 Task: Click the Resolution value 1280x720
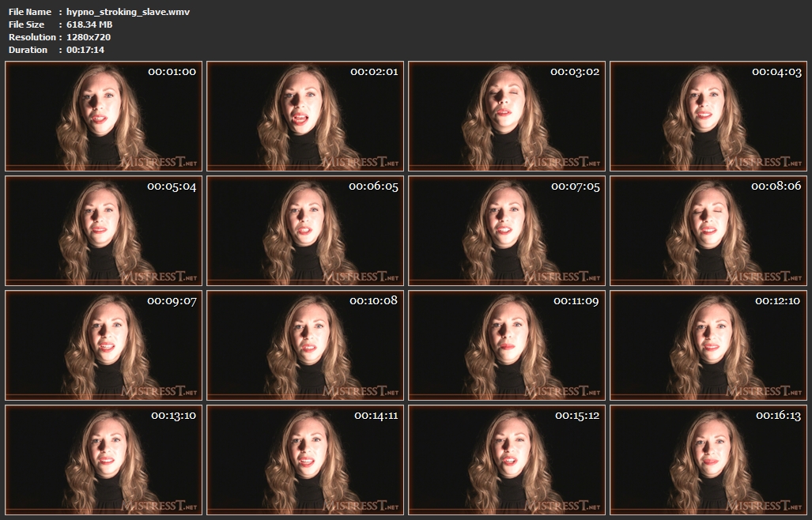(89, 37)
